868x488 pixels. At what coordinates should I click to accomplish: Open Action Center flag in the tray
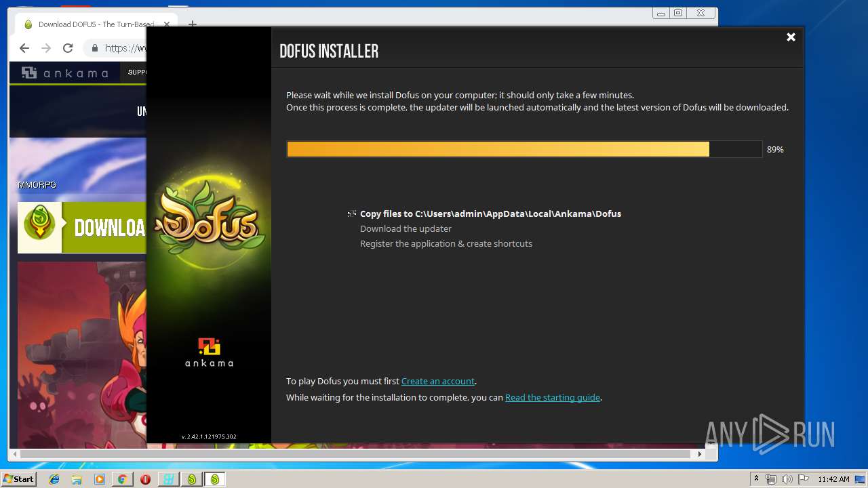(x=802, y=479)
